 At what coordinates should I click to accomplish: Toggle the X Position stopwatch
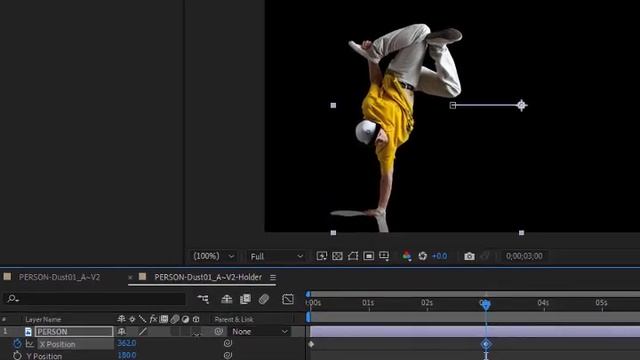pyautogui.click(x=17, y=344)
